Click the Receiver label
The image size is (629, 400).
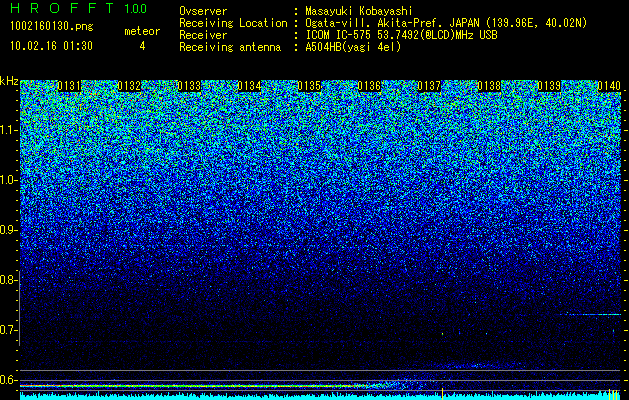tap(203, 35)
